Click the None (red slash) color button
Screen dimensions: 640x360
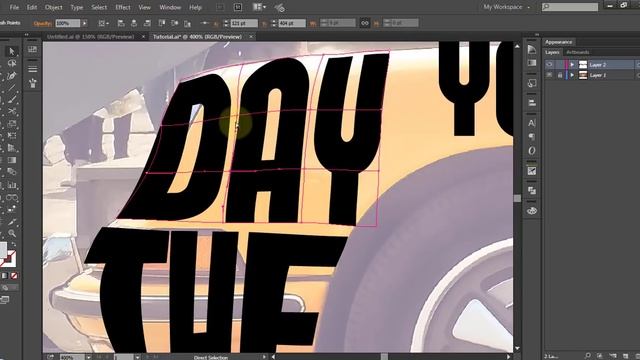pos(14,276)
